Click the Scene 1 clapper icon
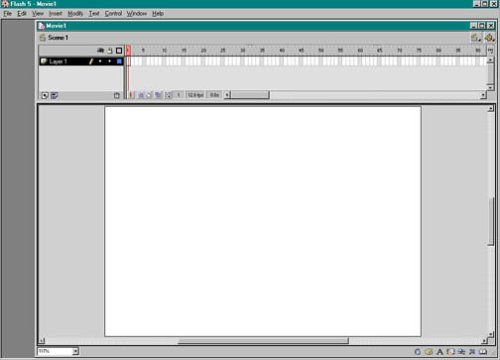This screenshot has width=500, height=360. click(42, 37)
